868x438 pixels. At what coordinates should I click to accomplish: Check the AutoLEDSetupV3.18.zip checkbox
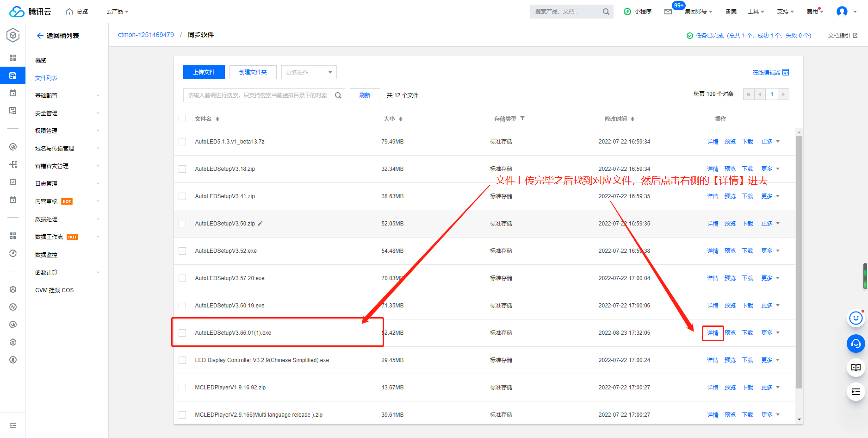tap(182, 169)
